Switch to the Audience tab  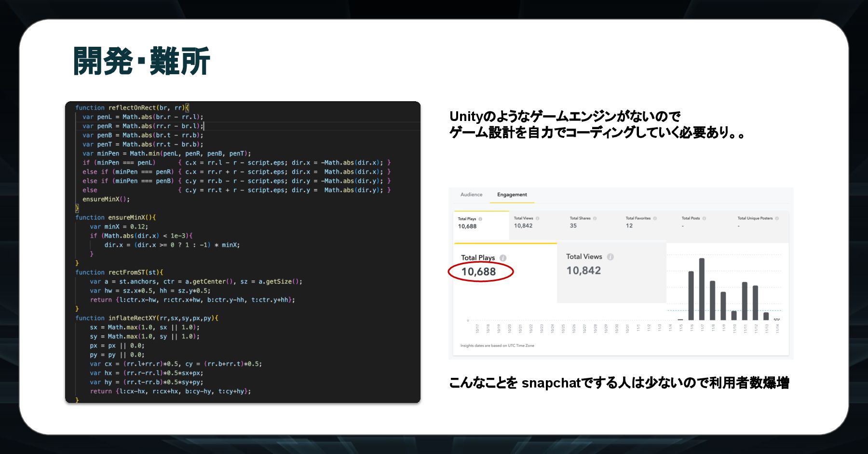click(x=471, y=195)
